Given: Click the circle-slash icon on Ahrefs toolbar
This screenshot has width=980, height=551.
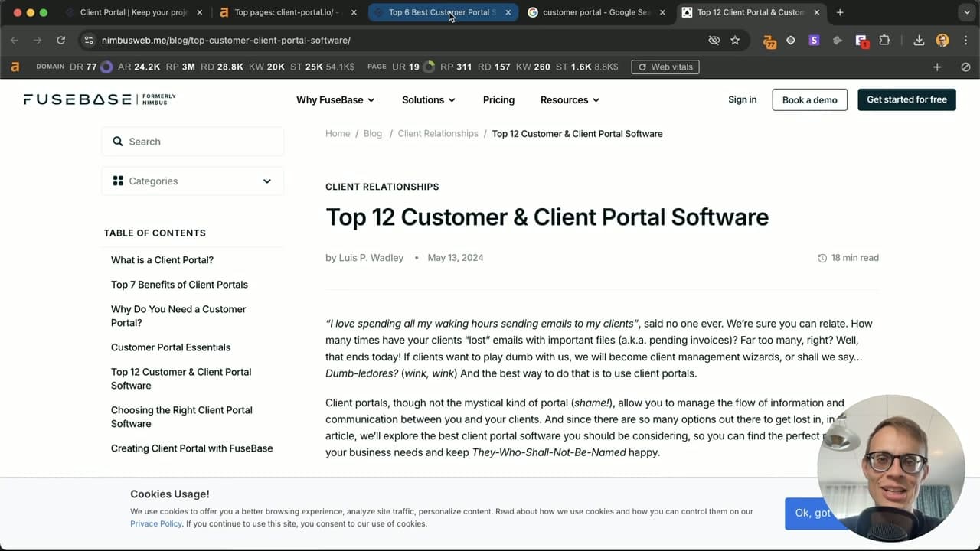Looking at the screenshot, I should coord(965,67).
